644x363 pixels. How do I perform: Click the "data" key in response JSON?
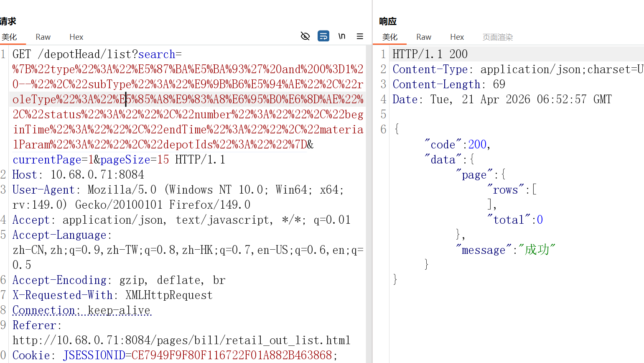[443, 160]
